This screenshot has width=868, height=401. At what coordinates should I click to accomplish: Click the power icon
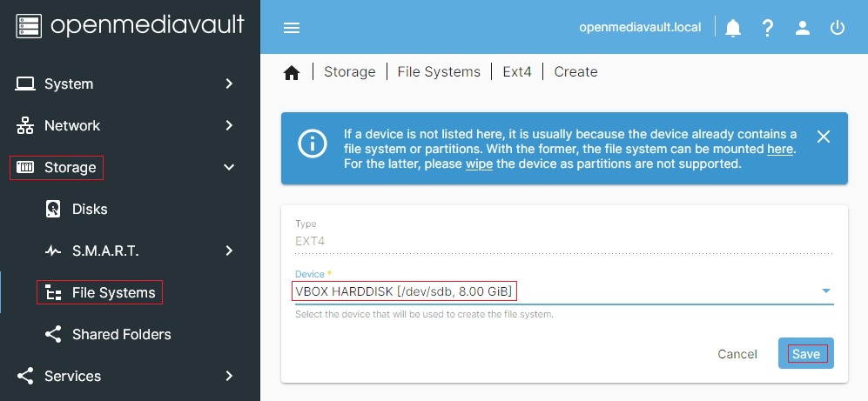838,28
